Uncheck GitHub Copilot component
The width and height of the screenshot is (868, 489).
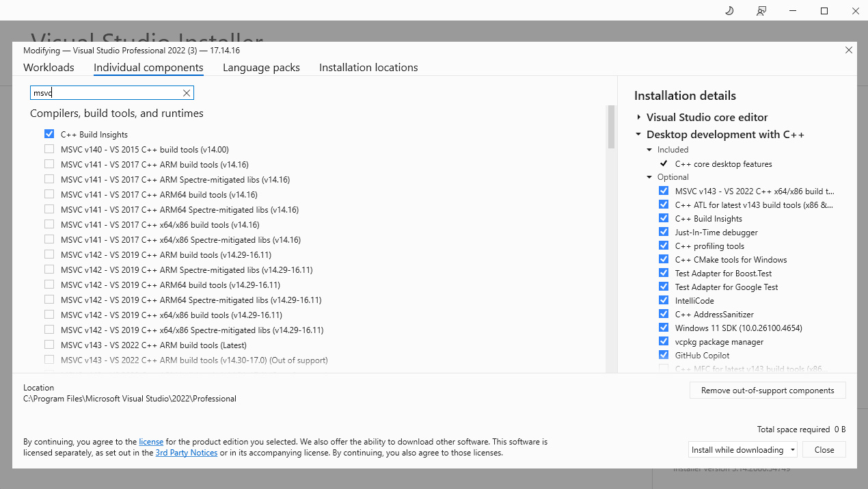coord(664,355)
